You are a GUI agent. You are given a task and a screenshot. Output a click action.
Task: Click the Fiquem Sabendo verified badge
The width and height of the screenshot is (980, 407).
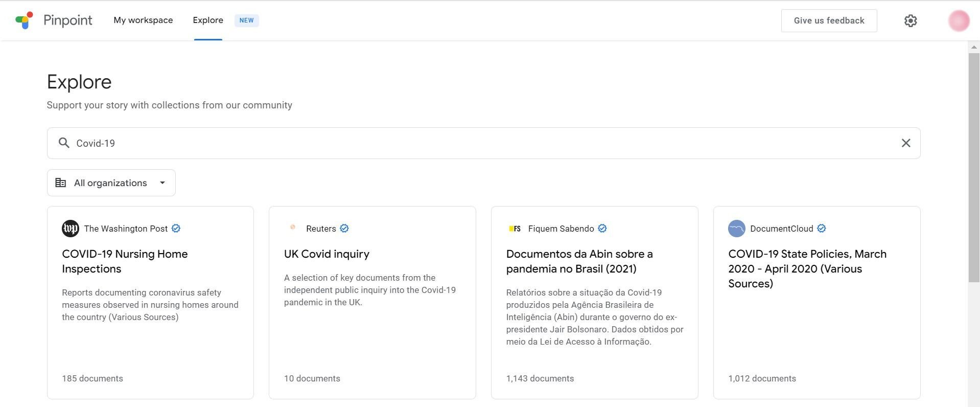coord(602,229)
